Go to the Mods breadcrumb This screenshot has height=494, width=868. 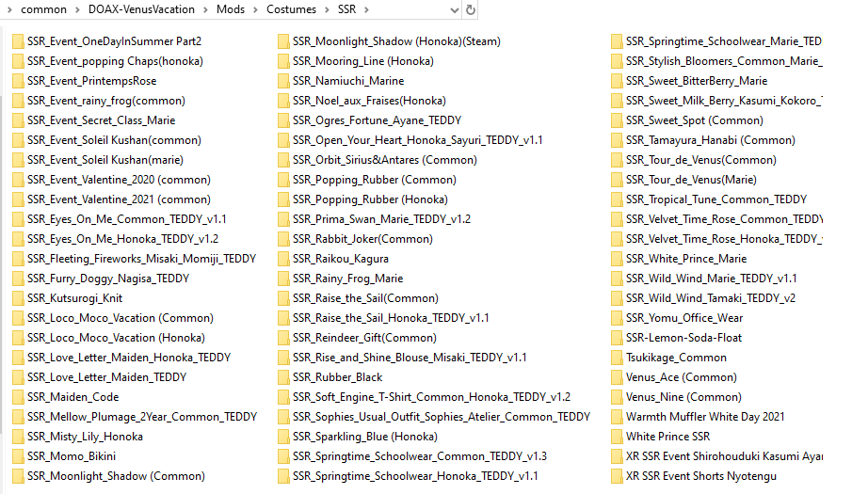pos(231,9)
